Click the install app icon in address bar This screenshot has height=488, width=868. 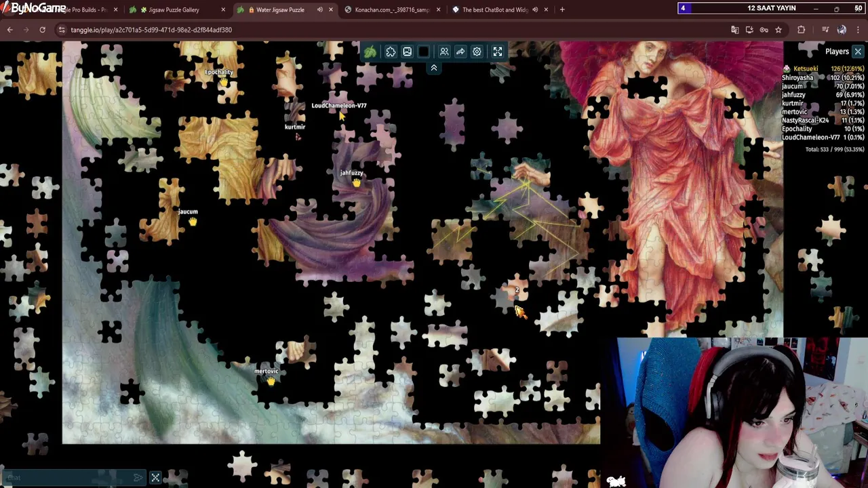point(749,30)
